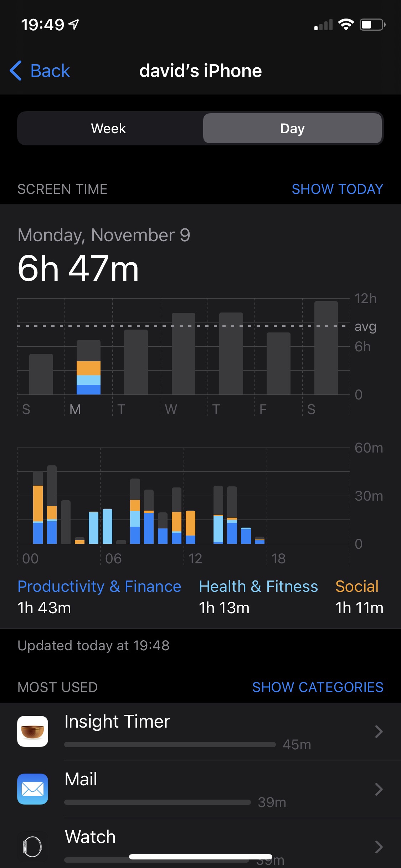Tap the battery status icon
The width and height of the screenshot is (401, 868).
point(372,25)
